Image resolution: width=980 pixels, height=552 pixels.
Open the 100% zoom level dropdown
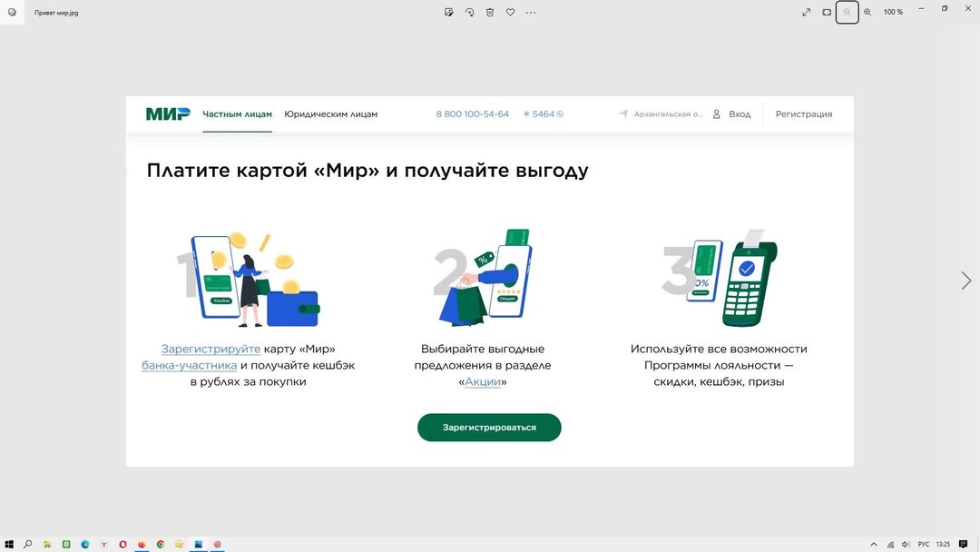[892, 12]
